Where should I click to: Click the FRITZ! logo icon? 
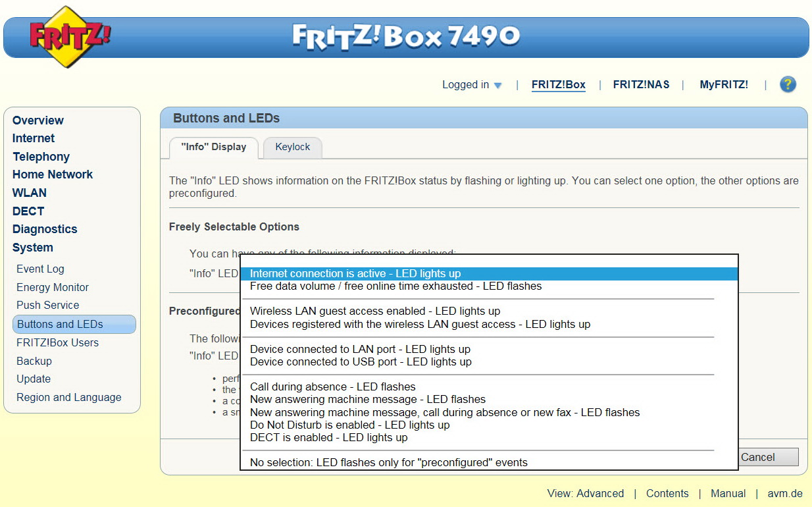[70, 36]
